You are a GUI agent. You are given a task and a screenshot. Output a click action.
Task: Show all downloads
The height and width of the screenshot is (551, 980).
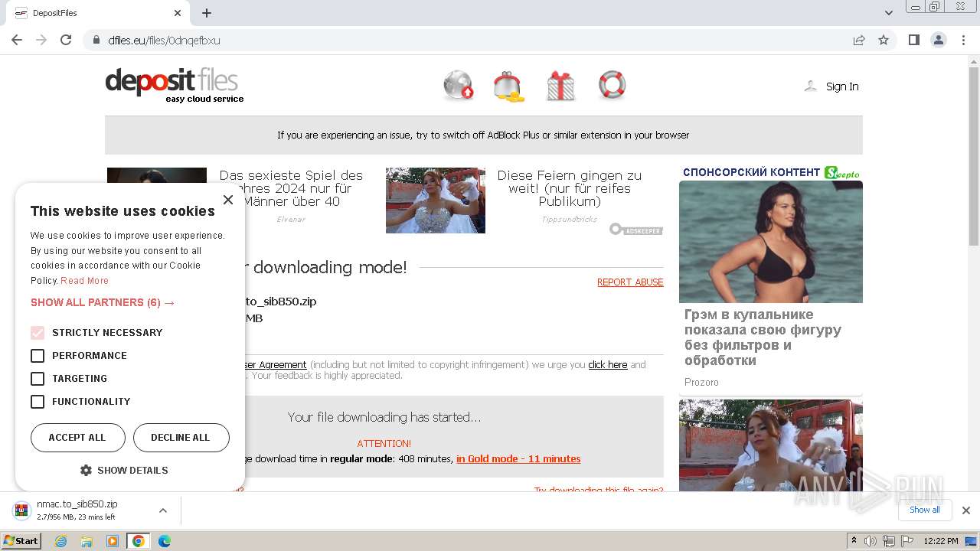tap(925, 510)
